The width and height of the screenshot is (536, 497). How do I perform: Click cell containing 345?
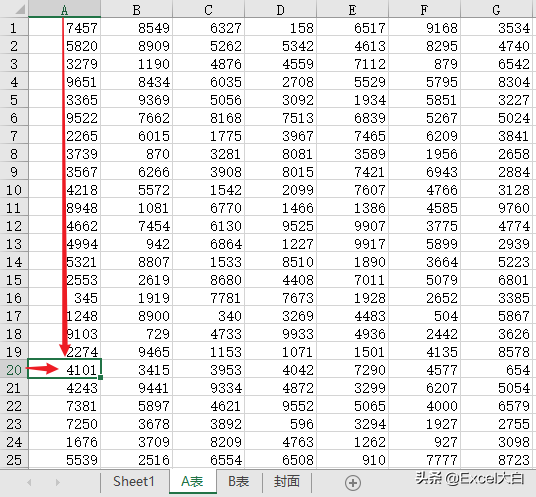(x=65, y=298)
